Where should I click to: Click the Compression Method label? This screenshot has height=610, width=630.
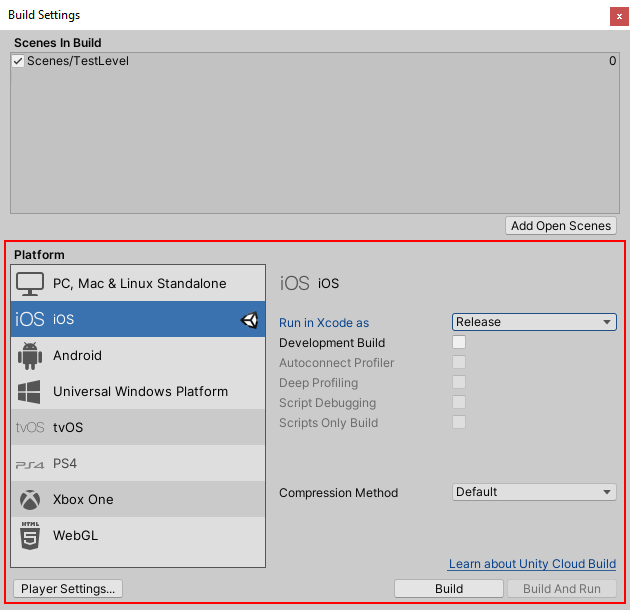click(x=338, y=493)
